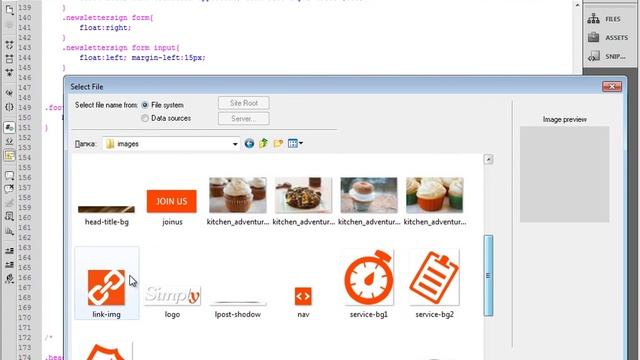
Task: Select the kitchen_adventur chocolate cupcake thumbnail
Action: (238, 202)
